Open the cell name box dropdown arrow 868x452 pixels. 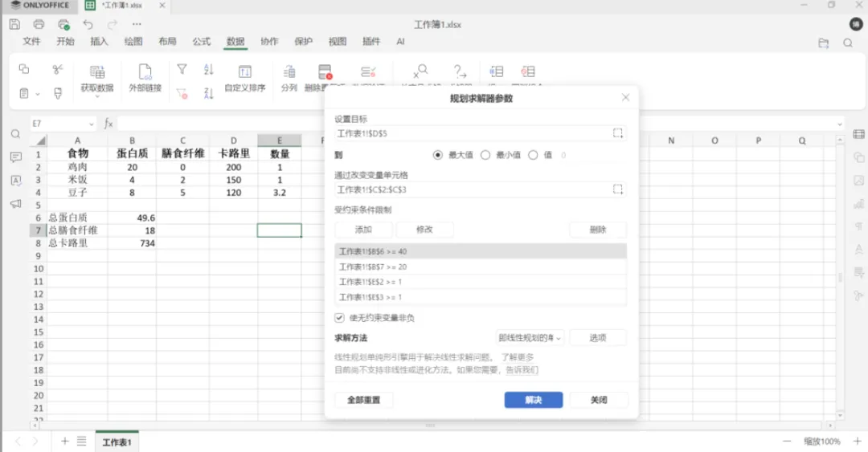(92, 124)
